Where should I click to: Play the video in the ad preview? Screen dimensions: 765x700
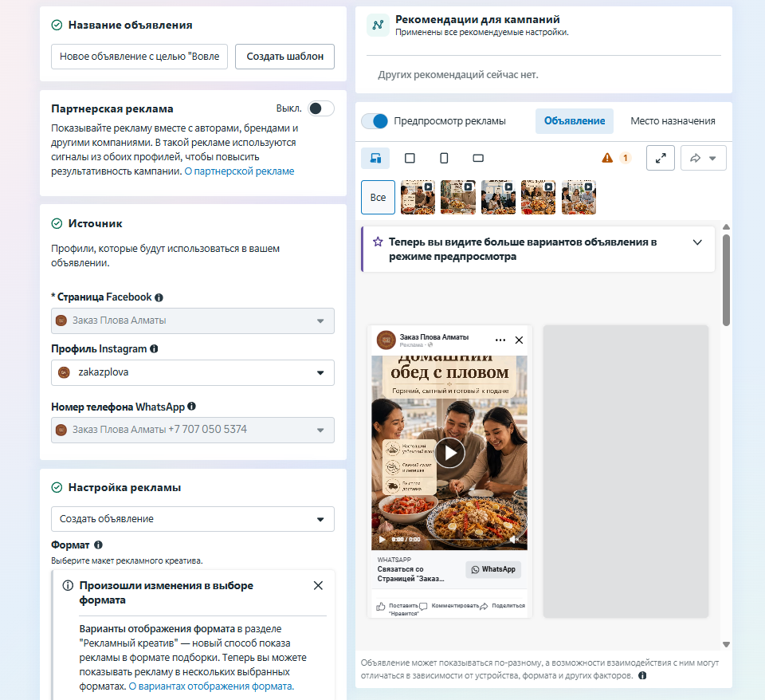[449, 453]
